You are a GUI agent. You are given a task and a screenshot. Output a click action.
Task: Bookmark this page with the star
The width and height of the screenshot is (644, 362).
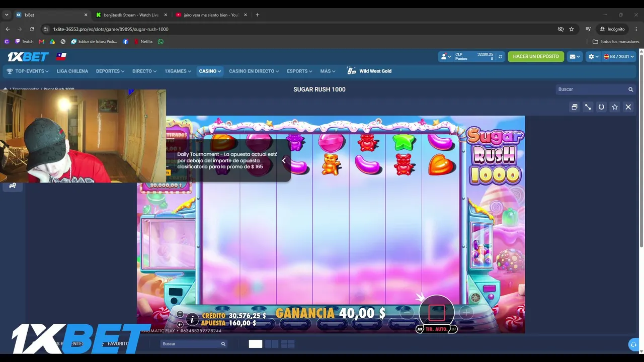572,29
